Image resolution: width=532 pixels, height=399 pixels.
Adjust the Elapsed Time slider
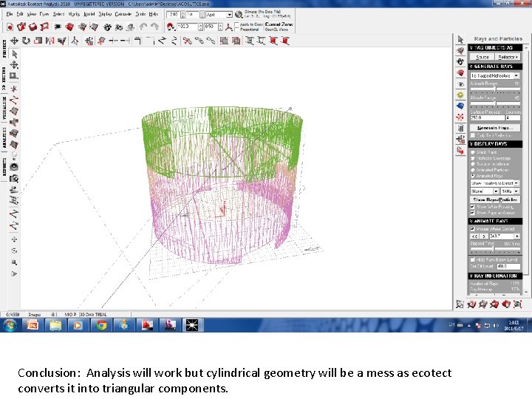coord(495,249)
